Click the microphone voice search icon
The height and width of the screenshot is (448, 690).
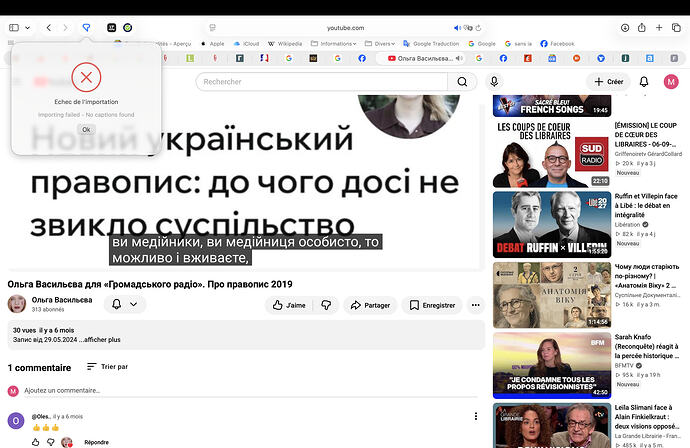coord(494,81)
